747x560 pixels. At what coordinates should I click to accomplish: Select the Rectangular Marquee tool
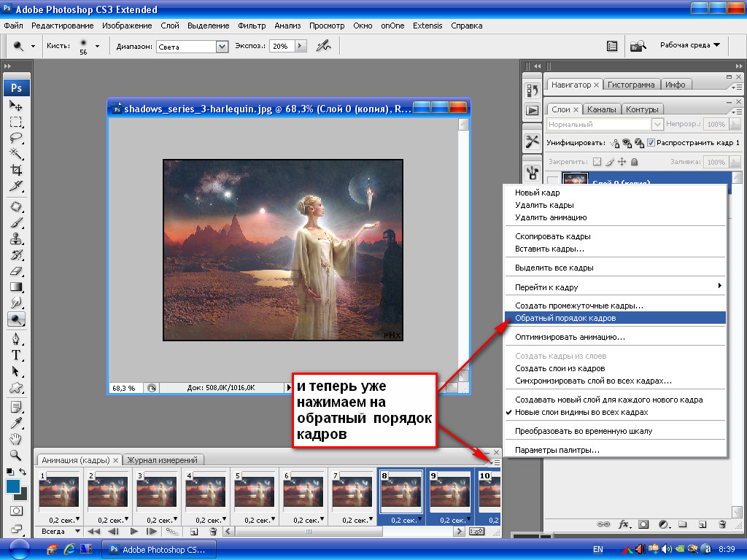tap(16, 122)
